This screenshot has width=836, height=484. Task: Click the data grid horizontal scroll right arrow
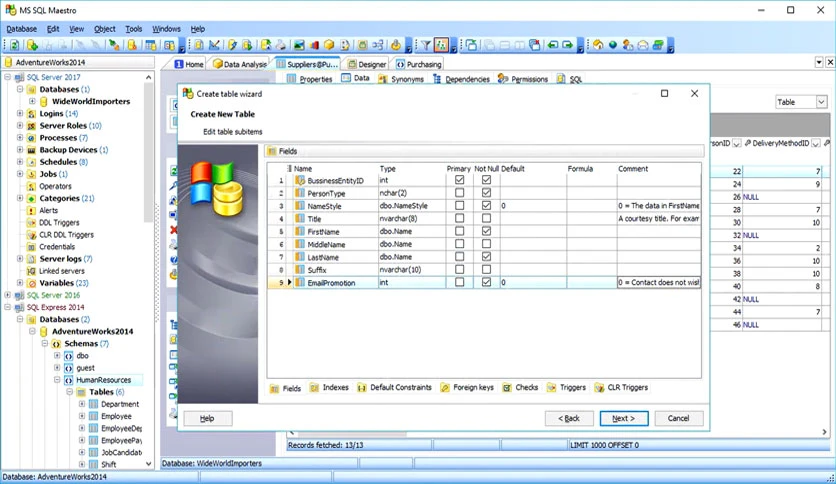pos(824,432)
